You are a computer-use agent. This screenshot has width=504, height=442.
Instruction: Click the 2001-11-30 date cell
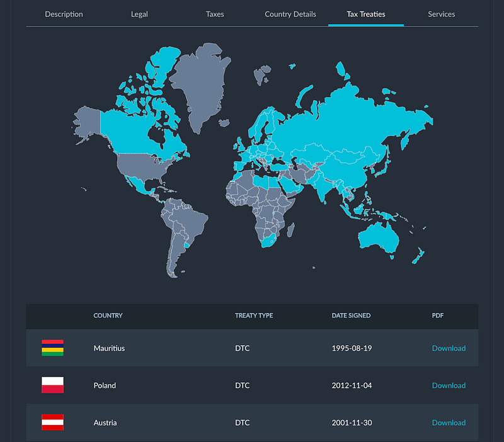pos(352,422)
